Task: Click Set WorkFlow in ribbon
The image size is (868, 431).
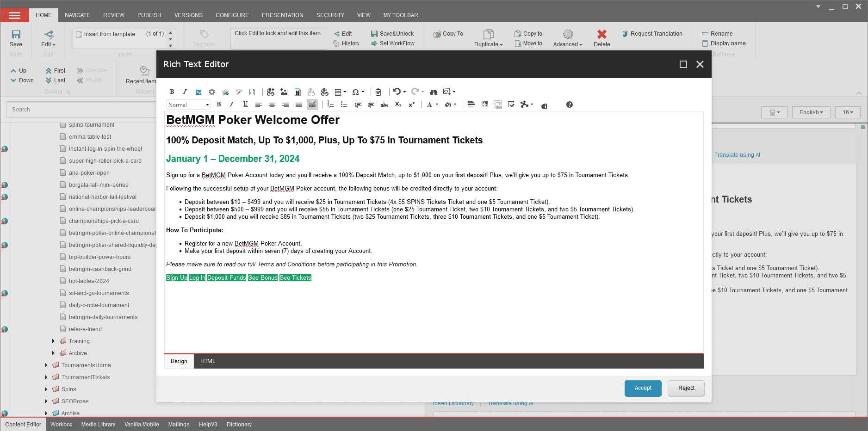Action: click(x=393, y=43)
